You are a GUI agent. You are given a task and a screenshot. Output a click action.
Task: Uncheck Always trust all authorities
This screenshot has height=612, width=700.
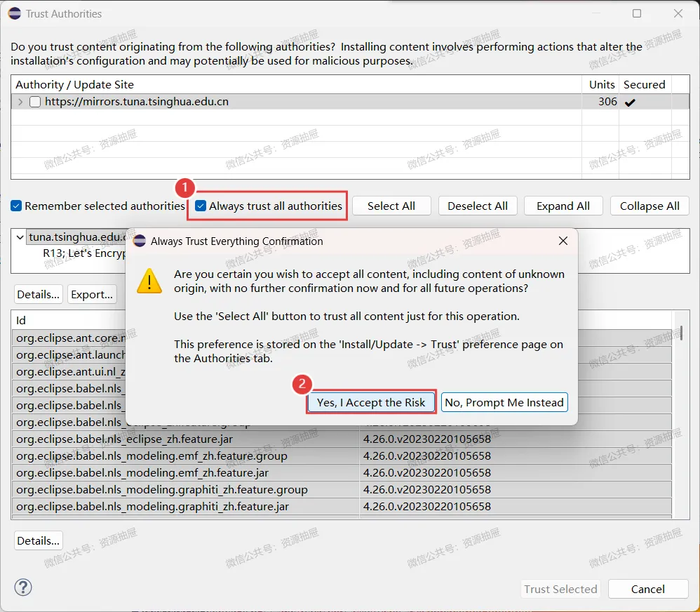[201, 206]
